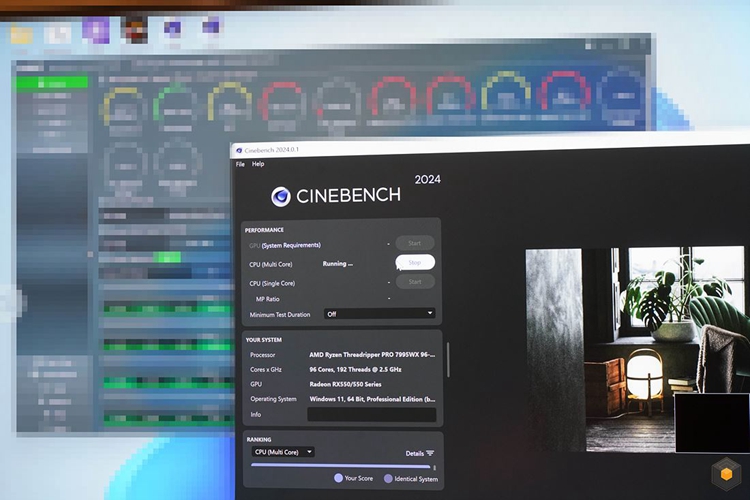Click the rendered room scene preview
This screenshot has height=500, width=750.
click(x=637, y=349)
